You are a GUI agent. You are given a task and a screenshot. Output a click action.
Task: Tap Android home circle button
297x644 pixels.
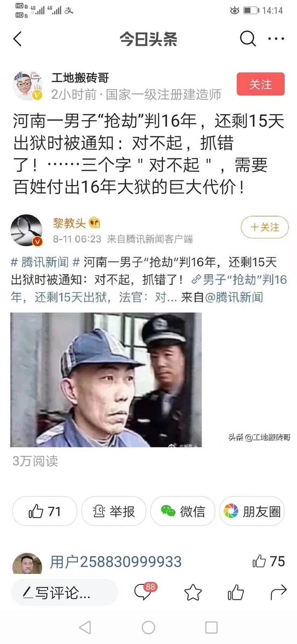[x=148, y=627]
